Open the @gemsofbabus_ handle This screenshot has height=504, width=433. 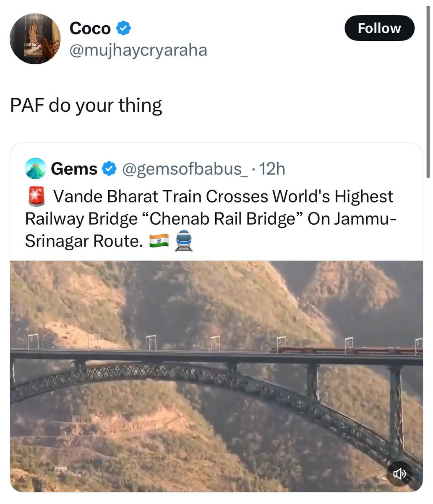[x=185, y=169]
